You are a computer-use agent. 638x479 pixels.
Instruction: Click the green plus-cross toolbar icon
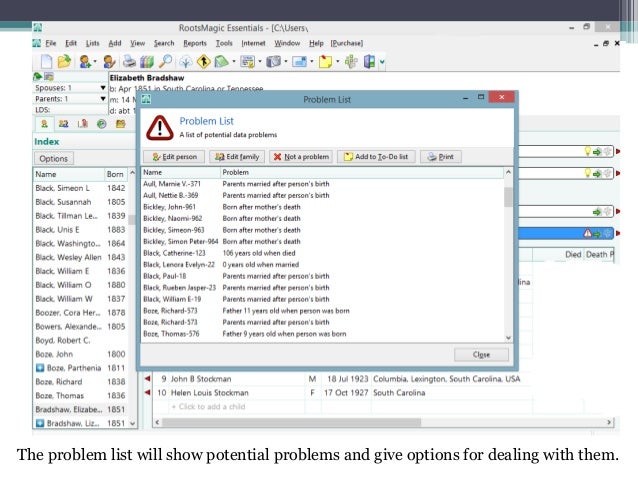pos(351,61)
